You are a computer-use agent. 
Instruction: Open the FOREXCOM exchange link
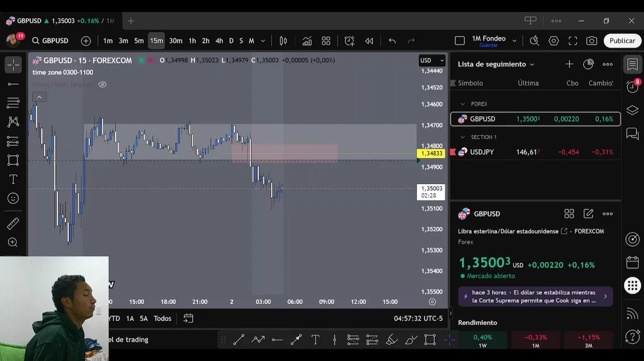click(589, 231)
